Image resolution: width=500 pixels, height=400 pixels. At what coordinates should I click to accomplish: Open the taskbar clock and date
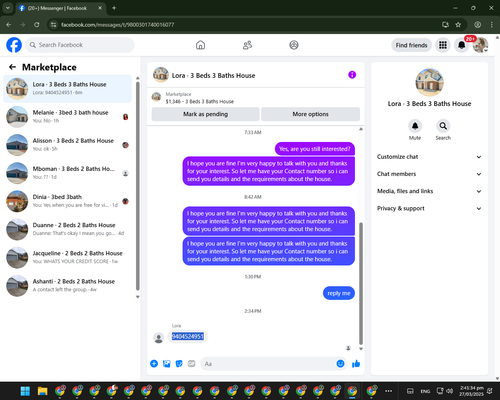[471, 391]
